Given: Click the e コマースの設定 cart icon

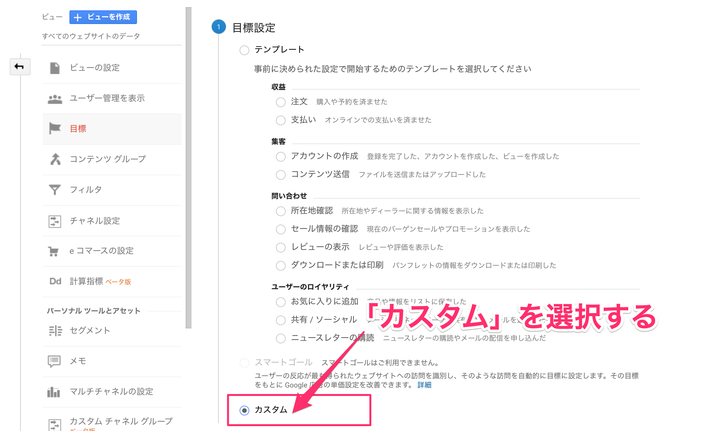Looking at the screenshot, I should [x=54, y=251].
